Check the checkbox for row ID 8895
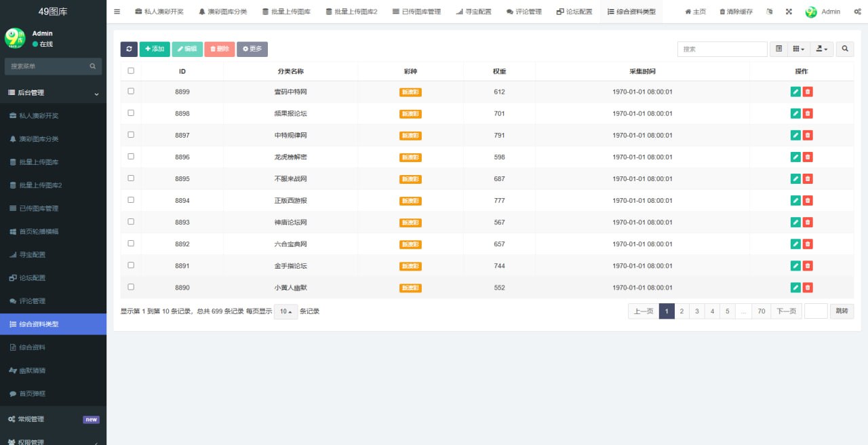The height and width of the screenshot is (445, 868). (x=131, y=178)
